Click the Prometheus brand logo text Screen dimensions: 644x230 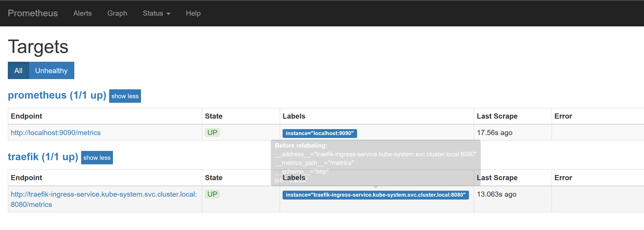click(x=33, y=13)
